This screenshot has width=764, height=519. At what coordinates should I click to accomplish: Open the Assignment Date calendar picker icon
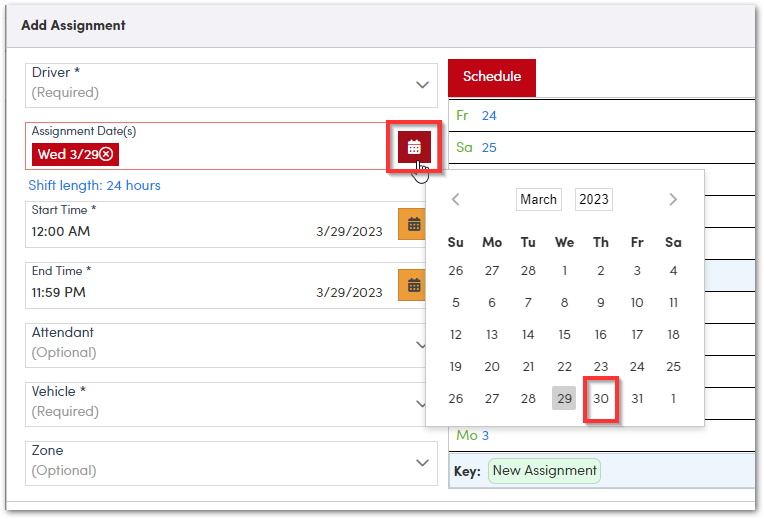[414, 147]
